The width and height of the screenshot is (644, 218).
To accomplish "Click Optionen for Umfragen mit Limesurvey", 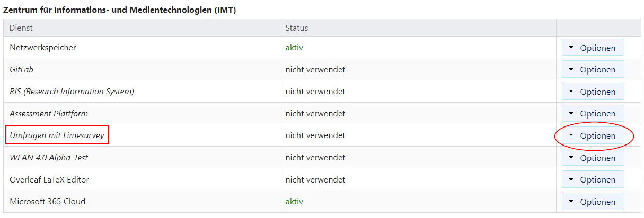I will (x=593, y=135).
